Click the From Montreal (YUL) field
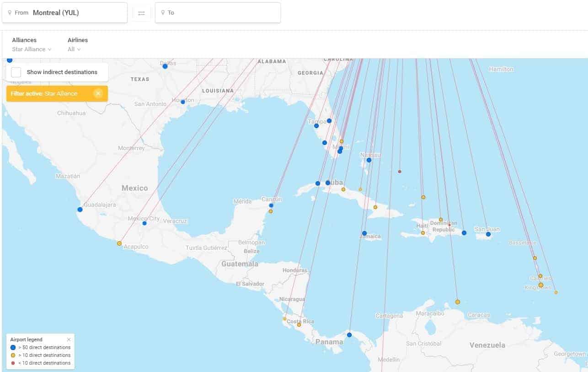588x372 pixels. 65,13
